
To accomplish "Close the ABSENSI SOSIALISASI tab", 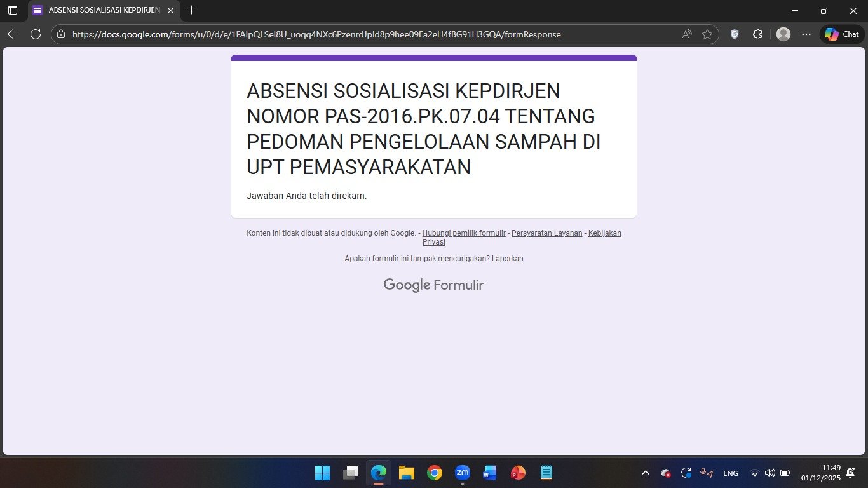I will (170, 10).
